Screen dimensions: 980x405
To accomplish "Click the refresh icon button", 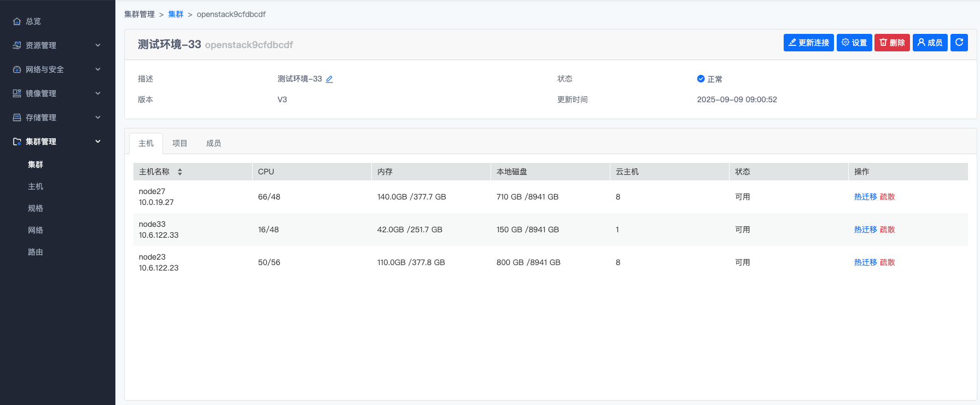I will (959, 43).
